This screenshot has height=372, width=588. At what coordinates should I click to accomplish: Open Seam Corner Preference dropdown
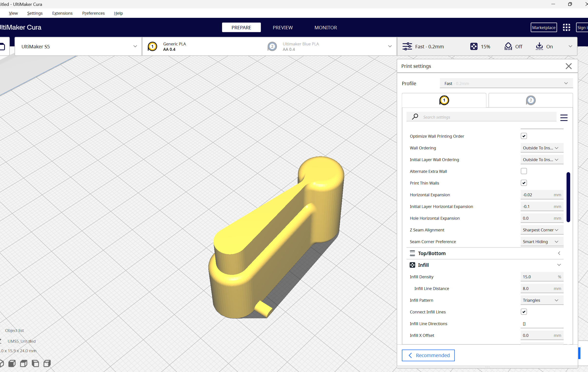tap(542, 242)
